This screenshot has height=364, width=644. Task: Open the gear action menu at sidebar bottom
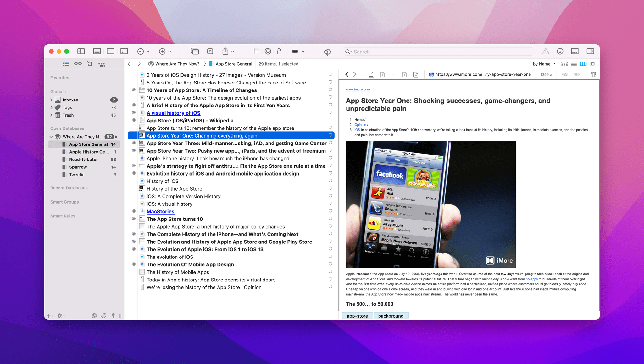tap(61, 316)
